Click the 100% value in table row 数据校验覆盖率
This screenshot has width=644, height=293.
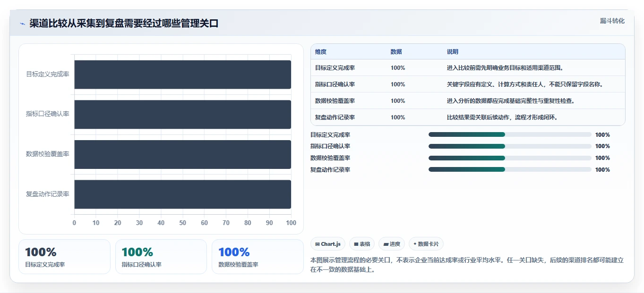[x=398, y=101]
